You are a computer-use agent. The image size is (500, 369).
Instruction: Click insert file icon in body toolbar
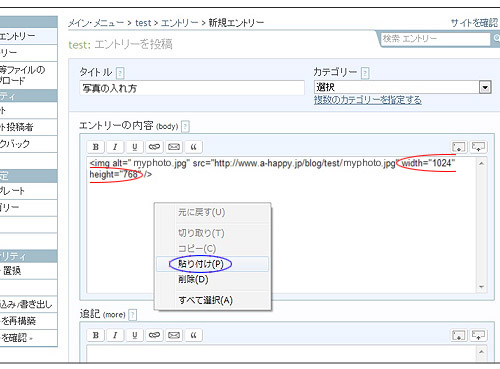pyautogui.click(x=478, y=147)
